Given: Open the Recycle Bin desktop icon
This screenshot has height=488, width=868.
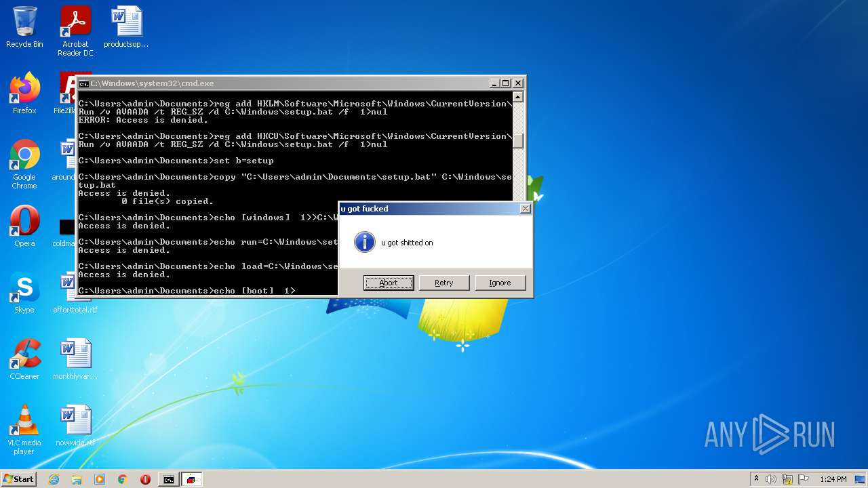Looking at the screenshot, I should (x=24, y=27).
